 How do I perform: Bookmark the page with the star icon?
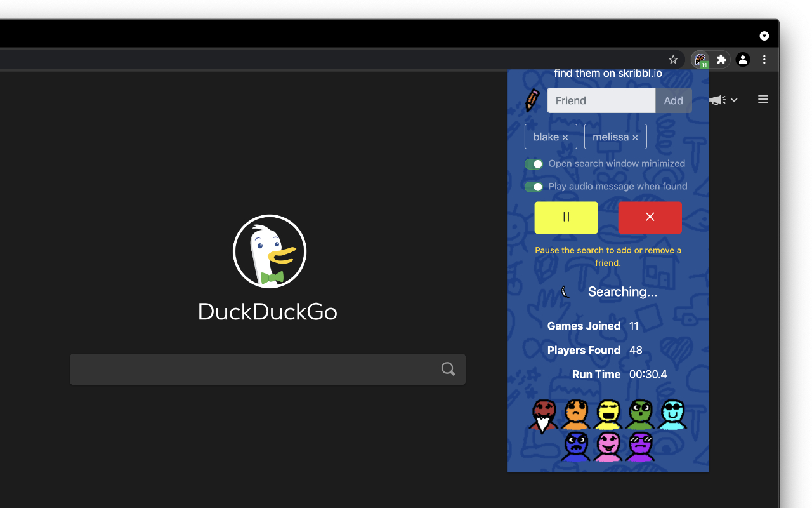coord(673,59)
